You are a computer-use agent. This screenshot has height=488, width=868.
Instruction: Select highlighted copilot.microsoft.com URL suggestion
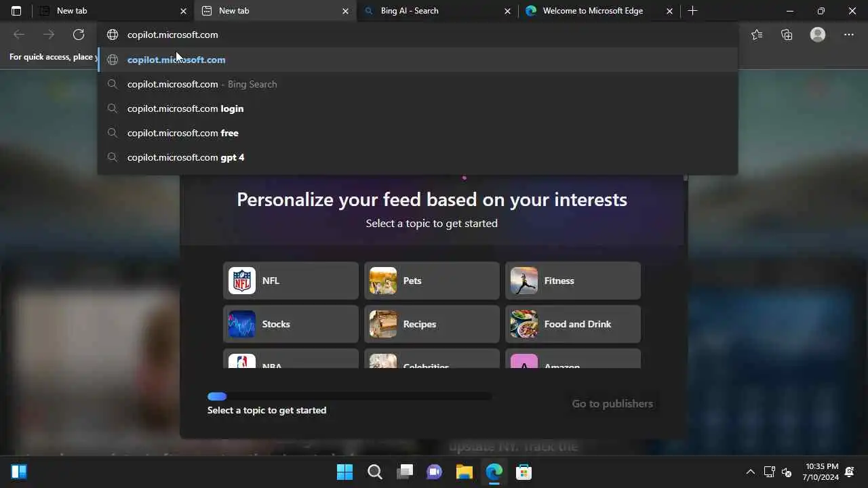pos(418,60)
